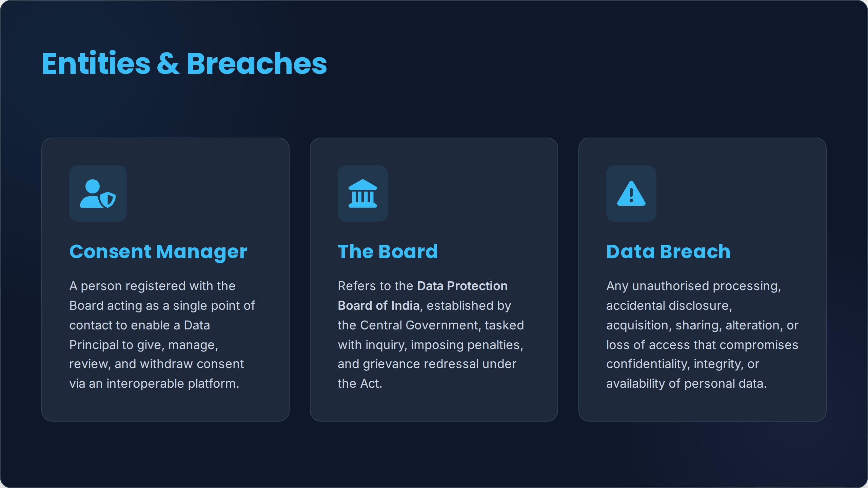Click the Consent Manager heading
Image resolution: width=868 pixels, height=488 pixels.
click(158, 252)
